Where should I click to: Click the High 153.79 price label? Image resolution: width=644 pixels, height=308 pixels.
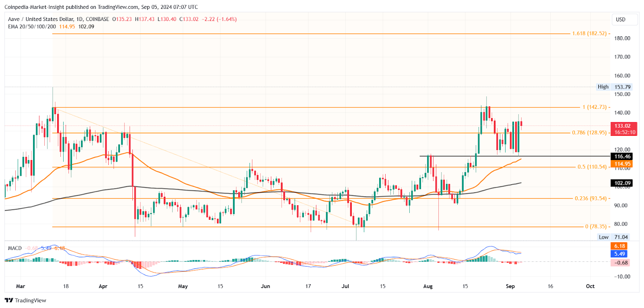tap(614, 87)
